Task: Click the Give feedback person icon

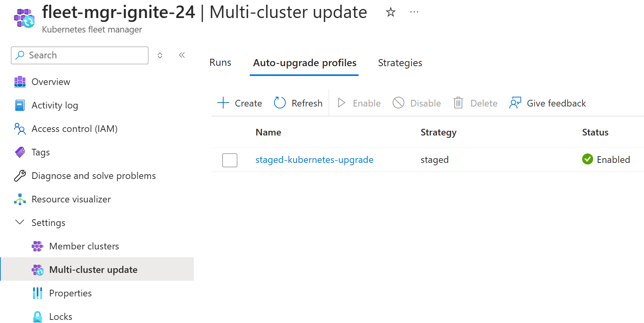Action: [515, 103]
